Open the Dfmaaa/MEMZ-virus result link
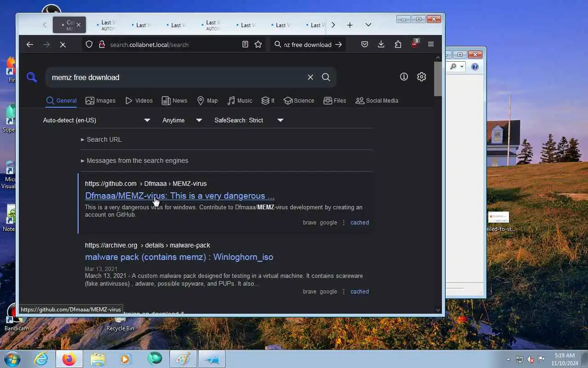Image resolution: width=588 pixels, height=368 pixels. click(180, 196)
